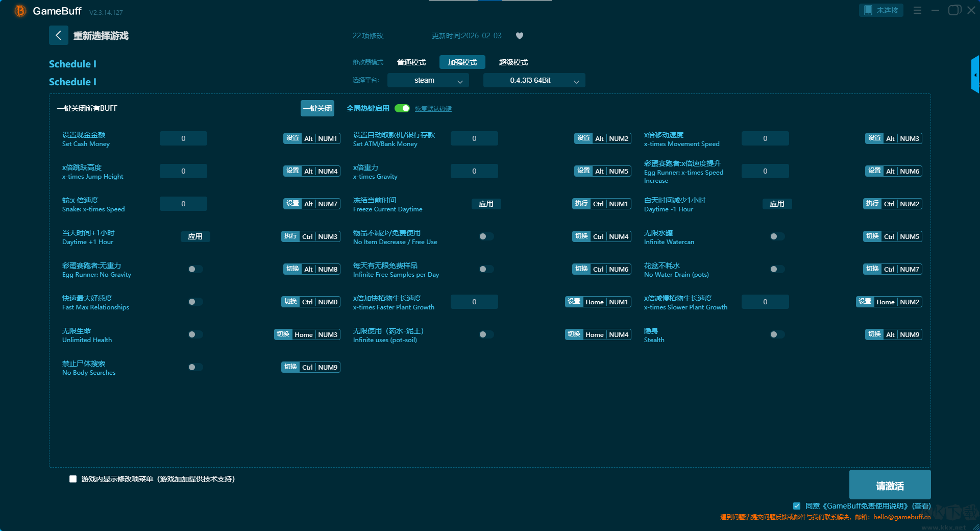Open the steam platform dropdown
The image size is (980, 531).
click(428, 80)
